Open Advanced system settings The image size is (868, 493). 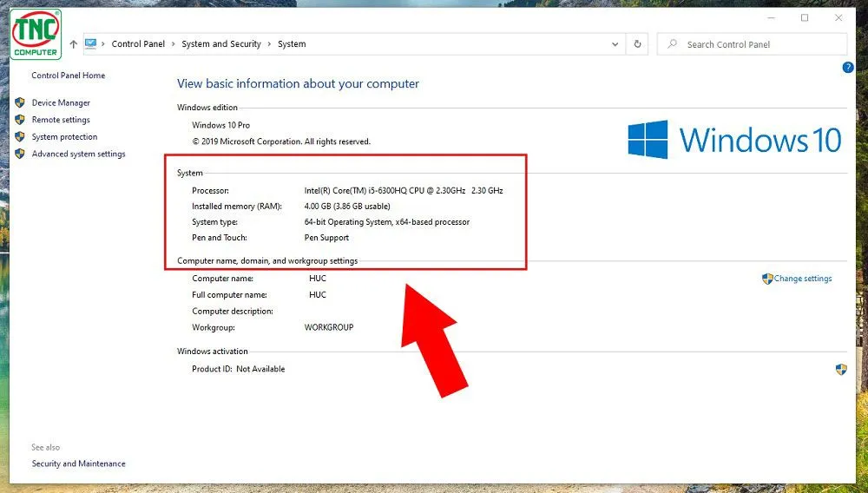78,154
